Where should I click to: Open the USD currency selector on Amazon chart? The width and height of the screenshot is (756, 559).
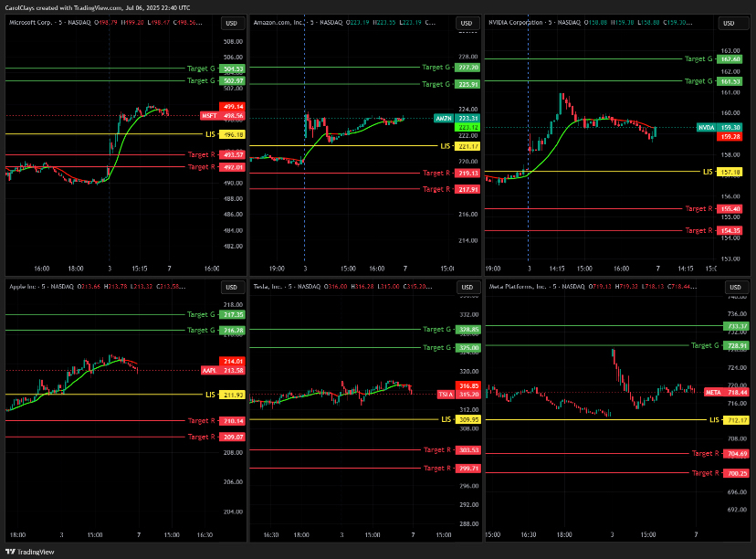point(467,24)
